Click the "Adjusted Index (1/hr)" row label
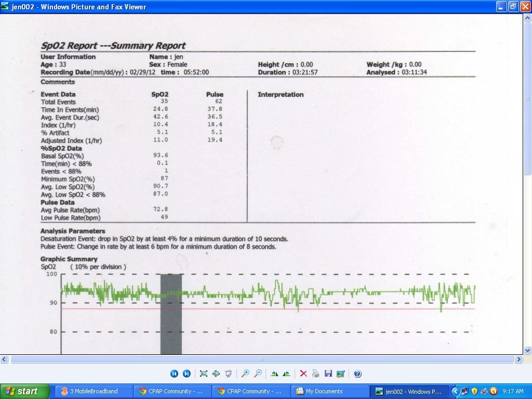Screen dimensions: 532x399 71,140
